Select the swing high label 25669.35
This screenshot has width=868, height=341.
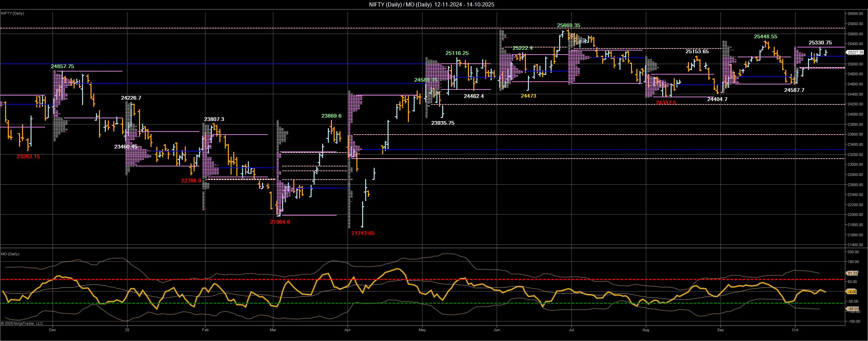pyautogui.click(x=568, y=25)
